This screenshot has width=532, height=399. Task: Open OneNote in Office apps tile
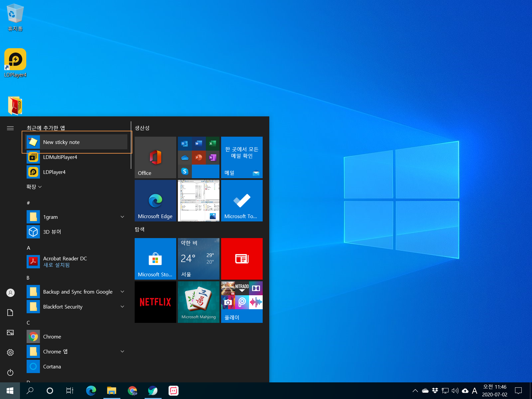click(212, 157)
